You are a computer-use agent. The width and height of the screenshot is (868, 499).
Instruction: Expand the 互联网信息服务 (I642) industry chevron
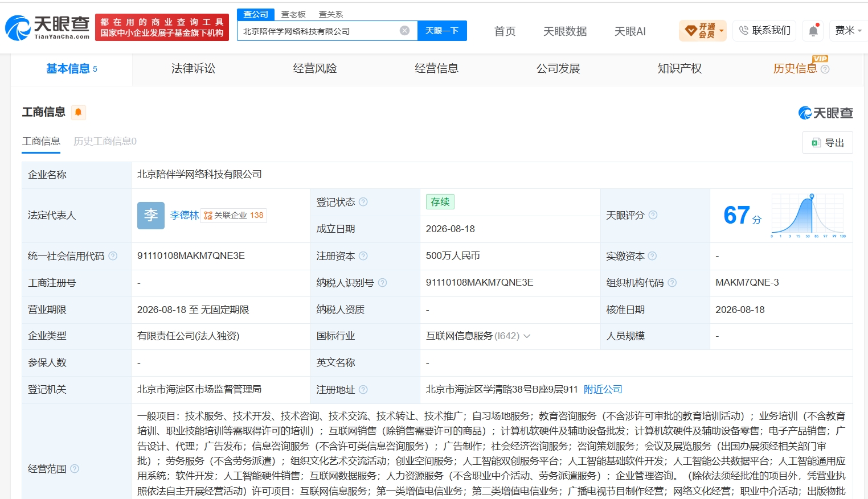[527, 336]
